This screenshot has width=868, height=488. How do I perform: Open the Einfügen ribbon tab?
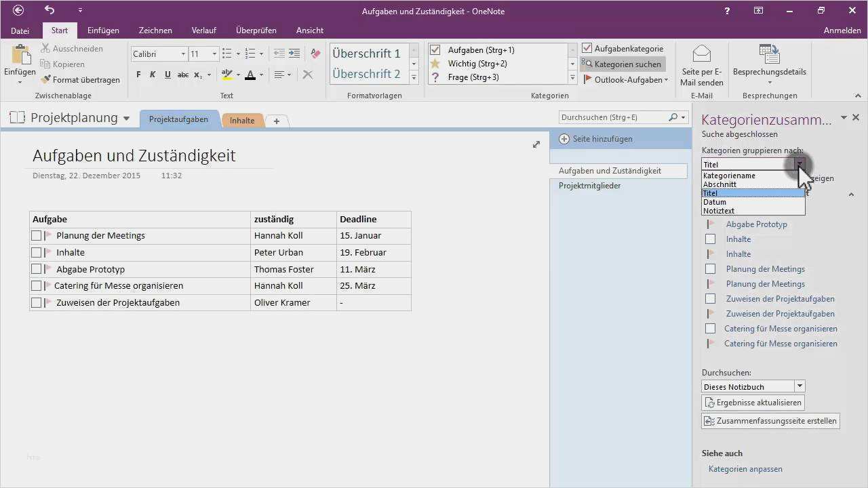103,30
